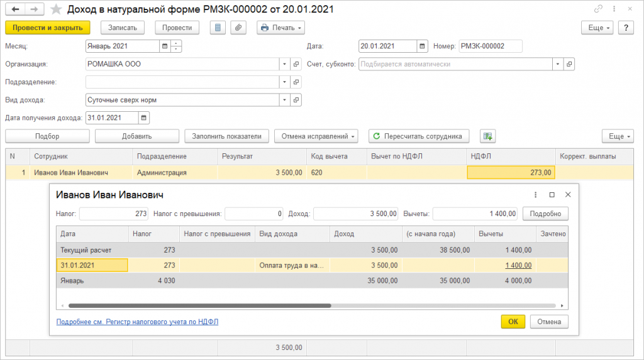Open the РОМАШКА ООО organization card

297,64
